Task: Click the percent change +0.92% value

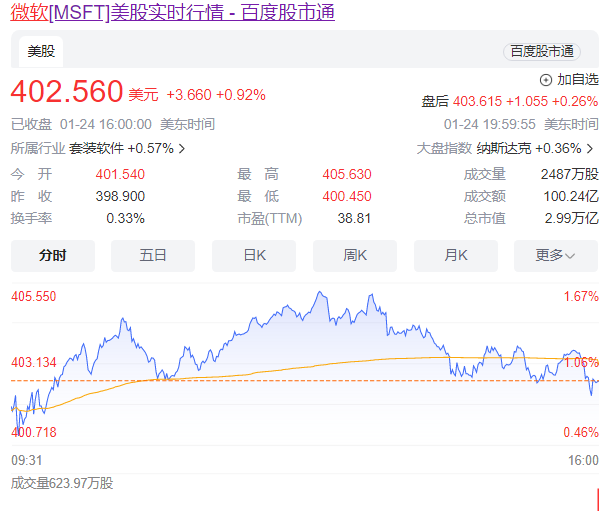Action: click(x=241, y=95)
